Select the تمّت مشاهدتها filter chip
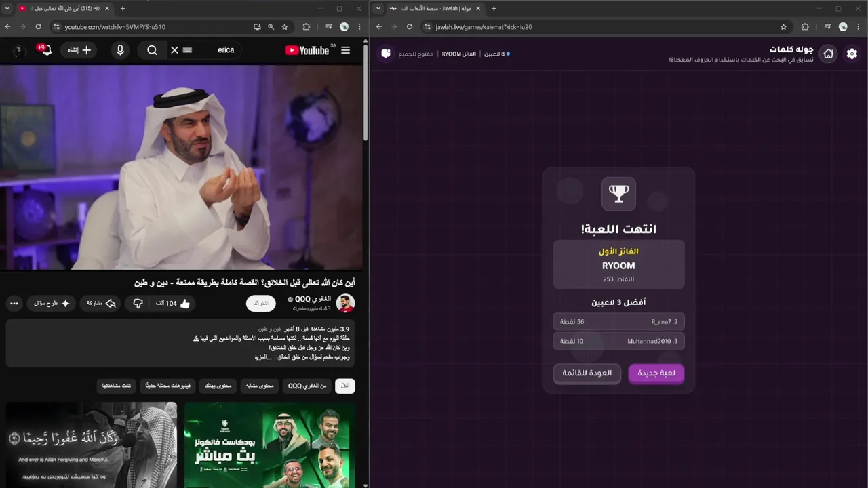 117,386
